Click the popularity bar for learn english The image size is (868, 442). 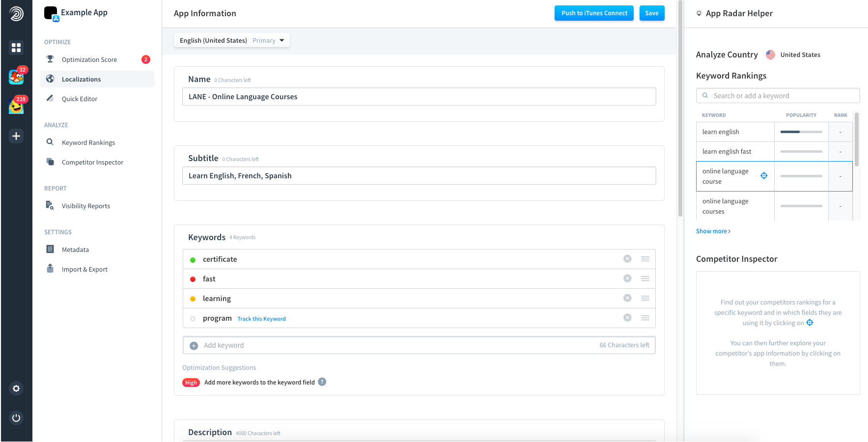point(801,132)
